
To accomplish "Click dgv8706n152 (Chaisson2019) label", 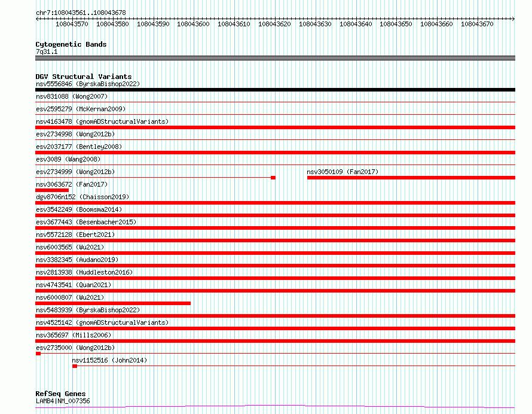I will 82,197.
